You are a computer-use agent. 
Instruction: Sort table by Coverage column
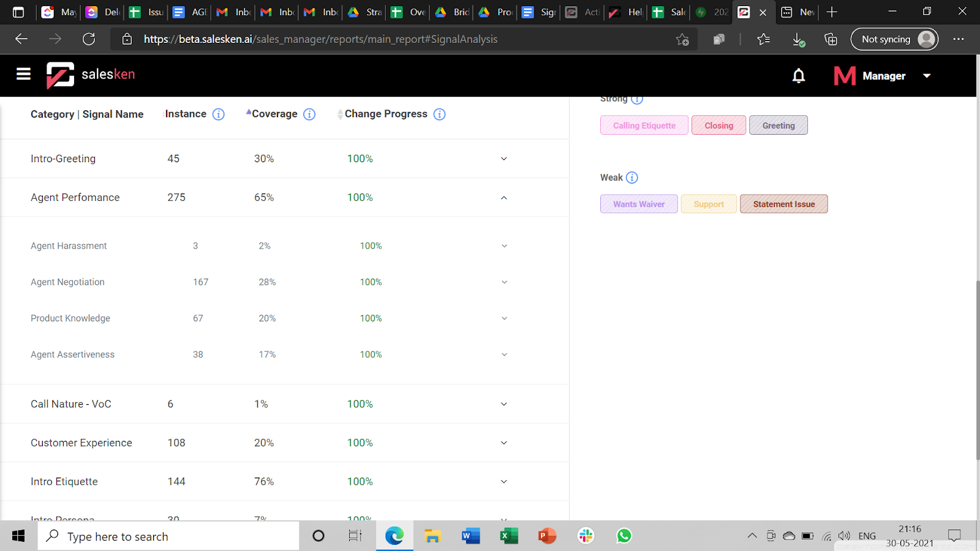pos(249,113)
